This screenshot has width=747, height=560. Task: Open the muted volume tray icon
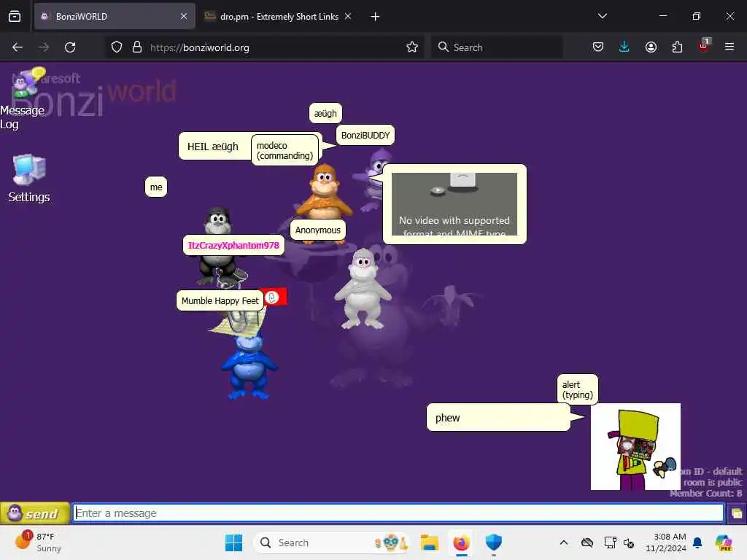point(629,542)
